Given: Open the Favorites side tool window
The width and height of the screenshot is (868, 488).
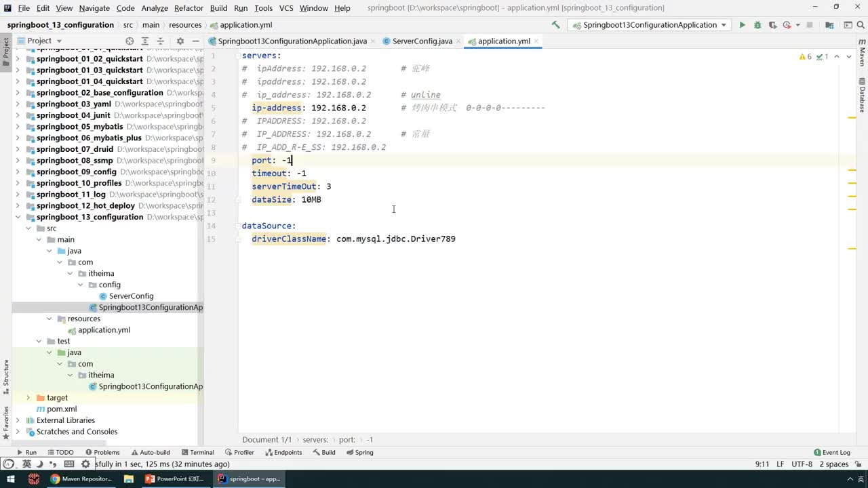Looking at the screenshot, I should coord(5,422).
